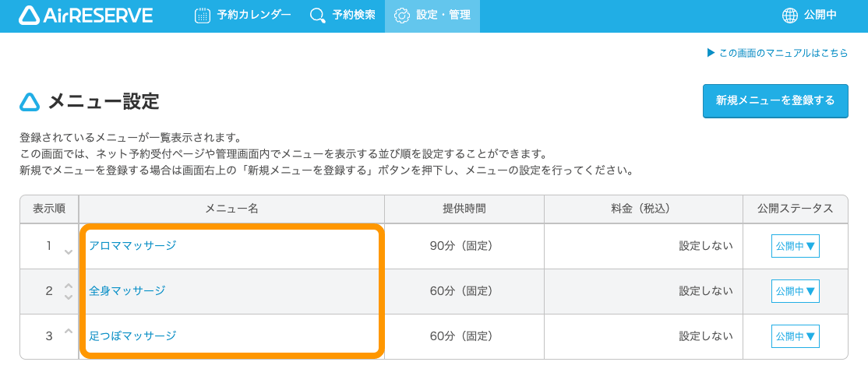Open the 全身マッサージ menu link
The image size is (868, 383).
[x=127, y=290]
